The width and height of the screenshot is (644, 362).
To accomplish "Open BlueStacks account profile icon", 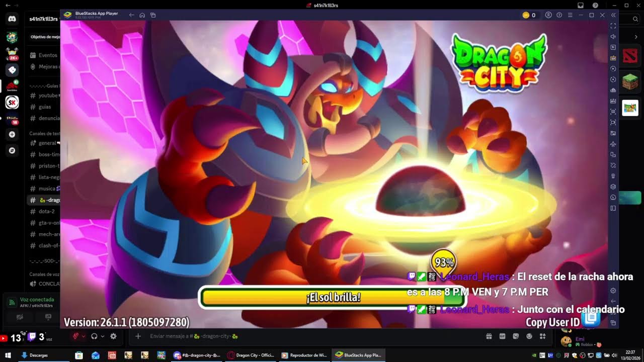I will click(549, 15).
